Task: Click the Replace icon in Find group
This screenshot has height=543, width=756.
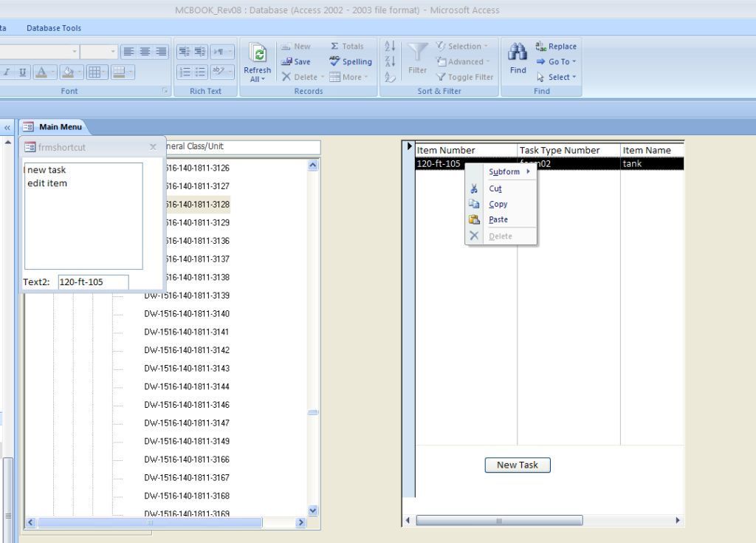Action: coord(539,47)
